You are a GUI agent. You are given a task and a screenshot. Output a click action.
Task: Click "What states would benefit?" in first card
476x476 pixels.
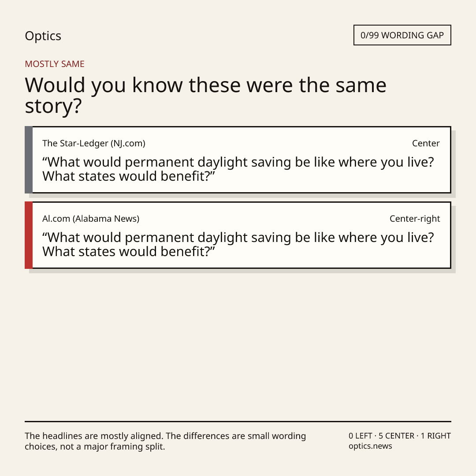(x=128, y=176)
